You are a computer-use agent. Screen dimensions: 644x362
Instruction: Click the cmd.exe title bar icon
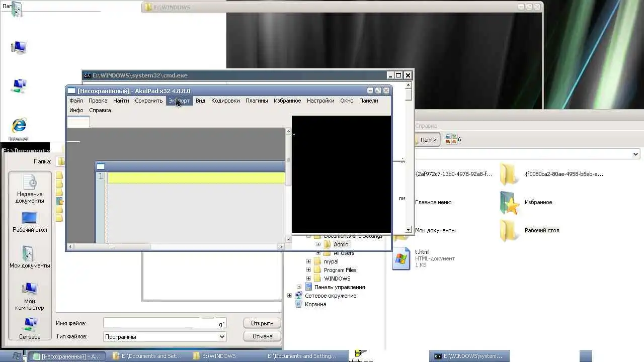pos(88,75)
